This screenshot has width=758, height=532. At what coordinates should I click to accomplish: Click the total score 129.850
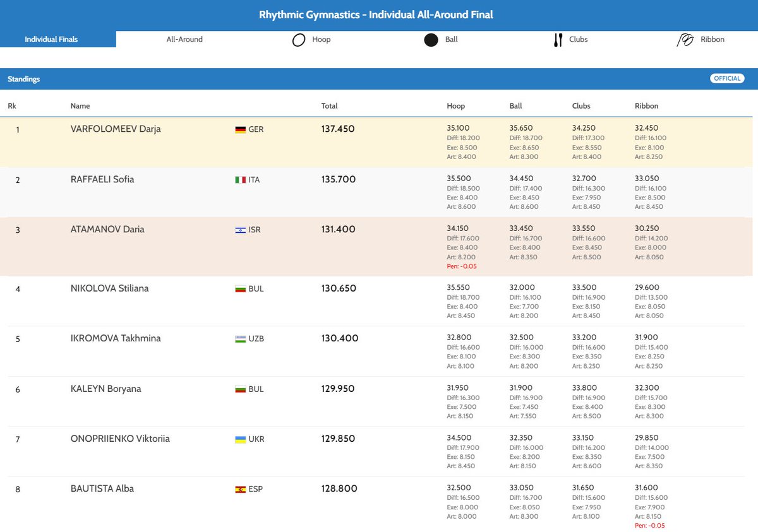pyautogui.click(x=338, y=439)
